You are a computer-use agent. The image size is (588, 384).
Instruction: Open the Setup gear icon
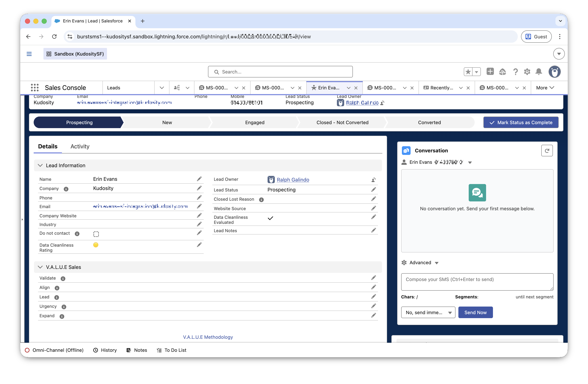(x=527, y=72)
